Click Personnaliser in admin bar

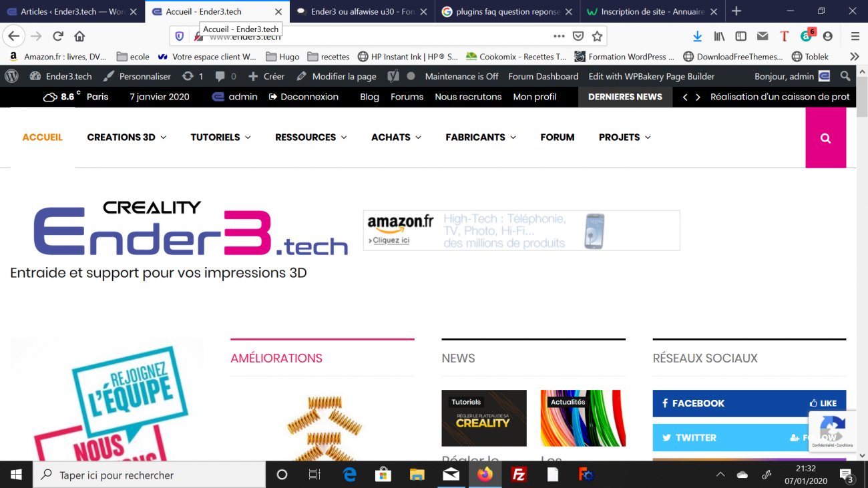[138, 76]
